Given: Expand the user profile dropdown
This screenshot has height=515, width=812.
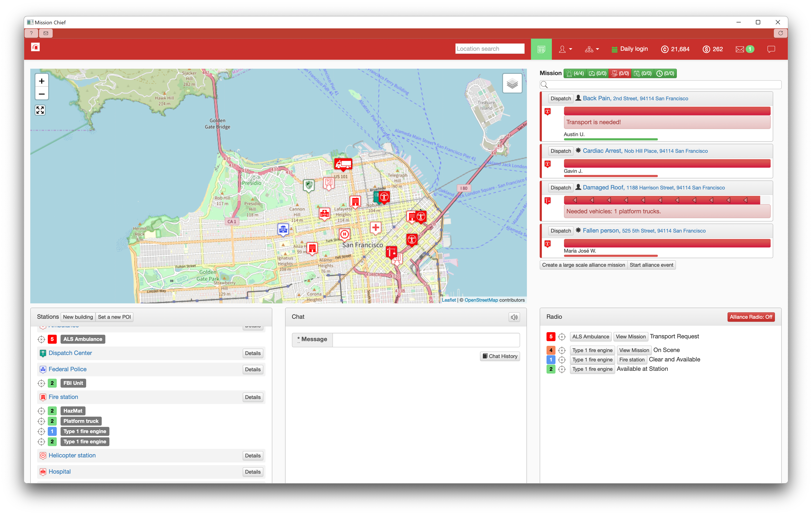Looking at the screenshot, I should (x=565, y=49).
